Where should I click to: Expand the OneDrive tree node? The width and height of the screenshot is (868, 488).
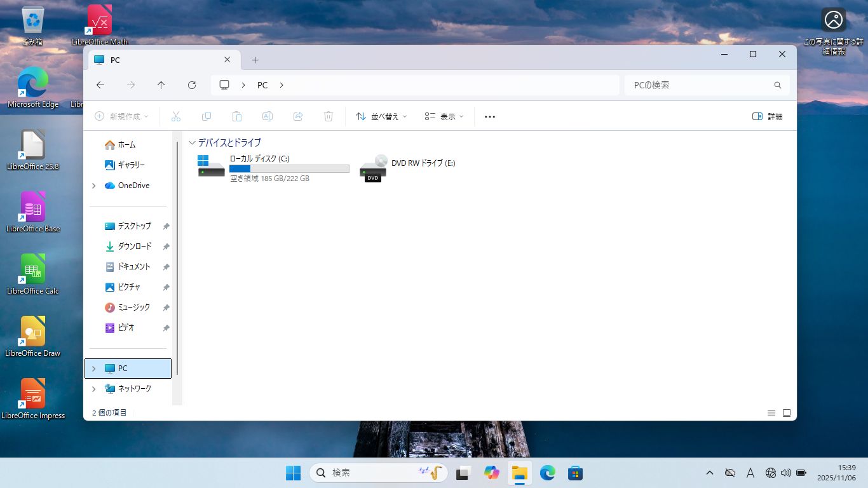tap(94, 186)
